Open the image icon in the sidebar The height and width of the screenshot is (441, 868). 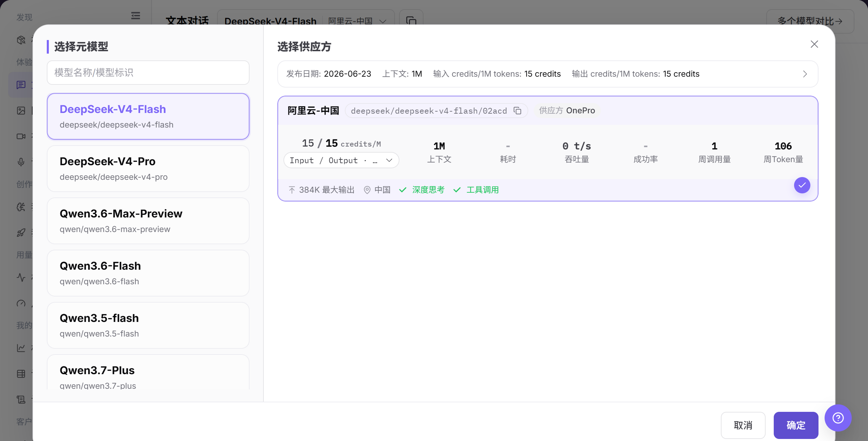coord(21,111)
